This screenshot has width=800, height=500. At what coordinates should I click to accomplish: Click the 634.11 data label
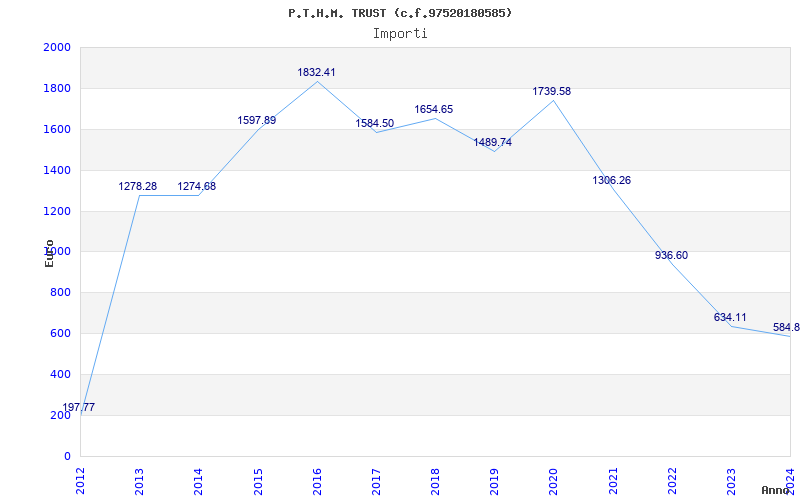click(x=730, y=317)
